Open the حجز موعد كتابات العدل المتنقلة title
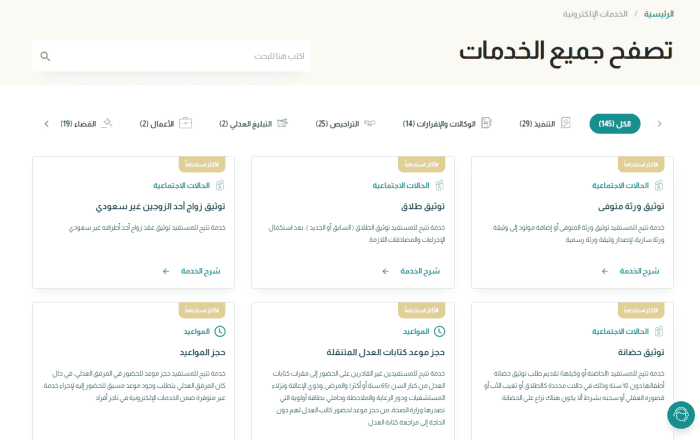 pos(385,352)
